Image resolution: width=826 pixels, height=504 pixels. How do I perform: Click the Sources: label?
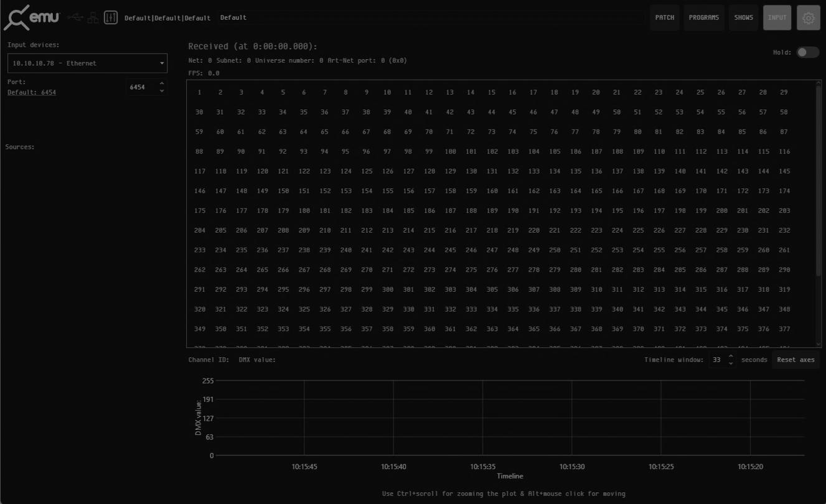20,147
